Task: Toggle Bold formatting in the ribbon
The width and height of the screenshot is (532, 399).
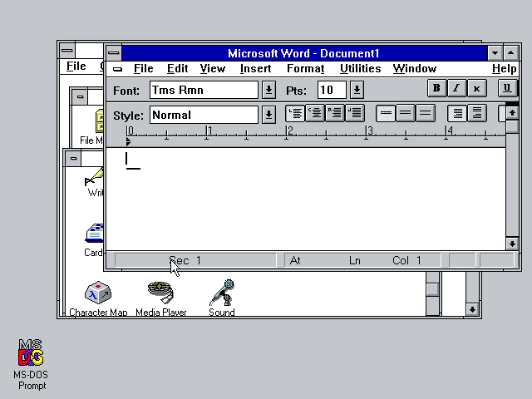Action: point(436,88)
